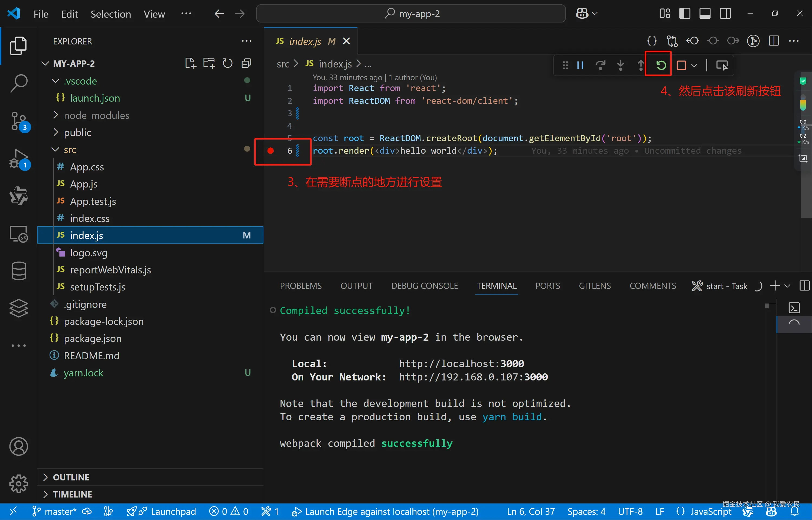Switch to the DEBUG CONSOLE tab
The height and width of the screenshot is (520, 812).
click(424, 286)
